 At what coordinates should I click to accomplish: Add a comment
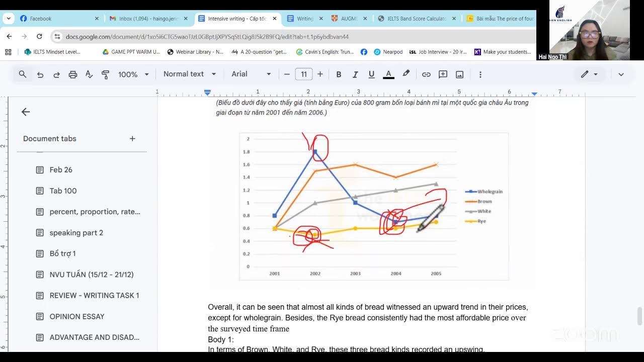443,74
